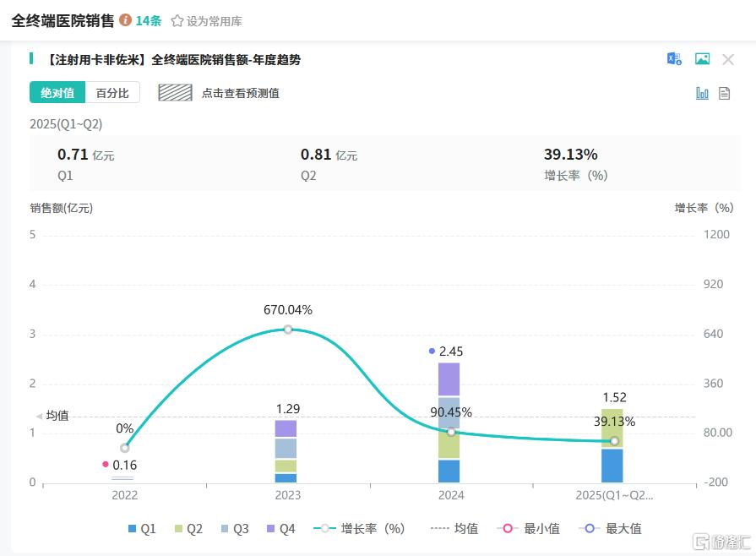Click the orange info icon beside title
The height and width of the screenshot is (556, 756).
pyautogui.click(x=125, y=19)
